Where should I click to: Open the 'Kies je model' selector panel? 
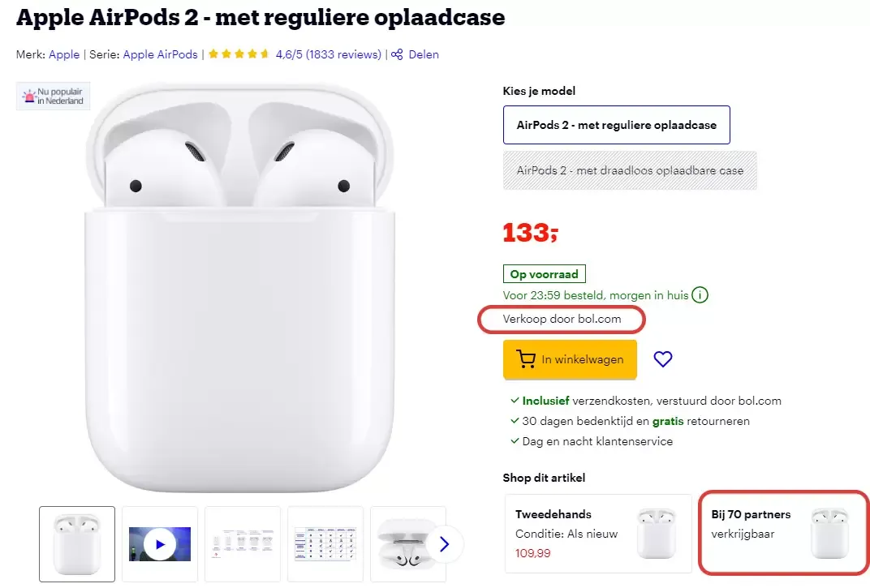(539, 91)
